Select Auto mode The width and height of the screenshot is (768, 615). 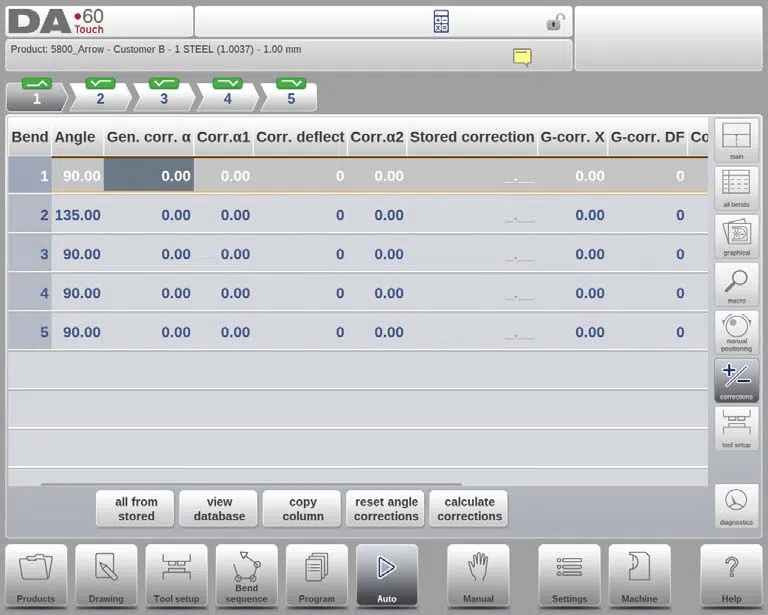point(387,576)
